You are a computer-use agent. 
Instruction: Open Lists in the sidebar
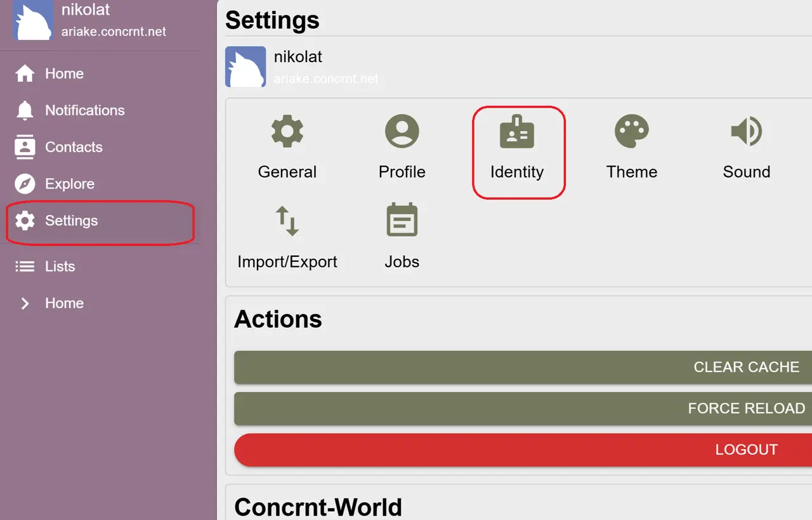tap(60, 266)
